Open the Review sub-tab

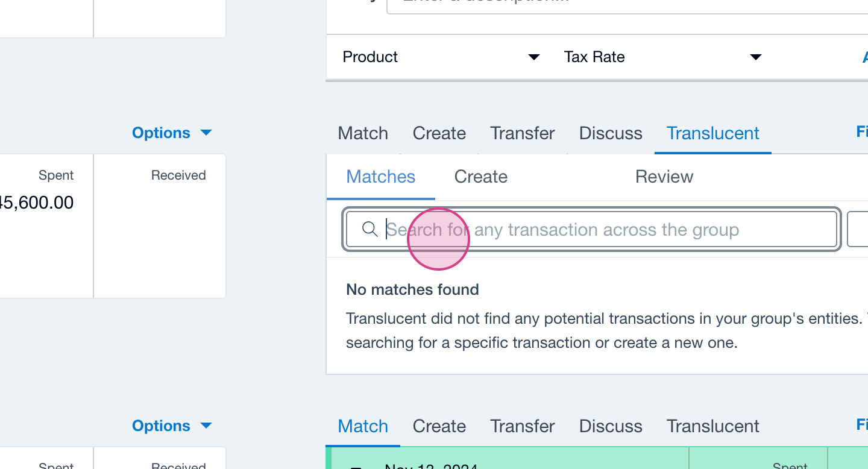[664, 177]
